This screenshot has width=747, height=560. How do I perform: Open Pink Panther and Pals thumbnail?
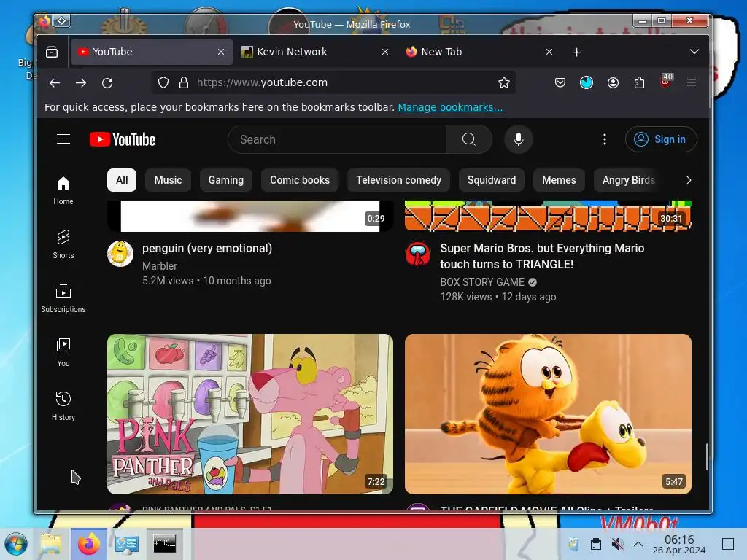[x=250, y=414]
